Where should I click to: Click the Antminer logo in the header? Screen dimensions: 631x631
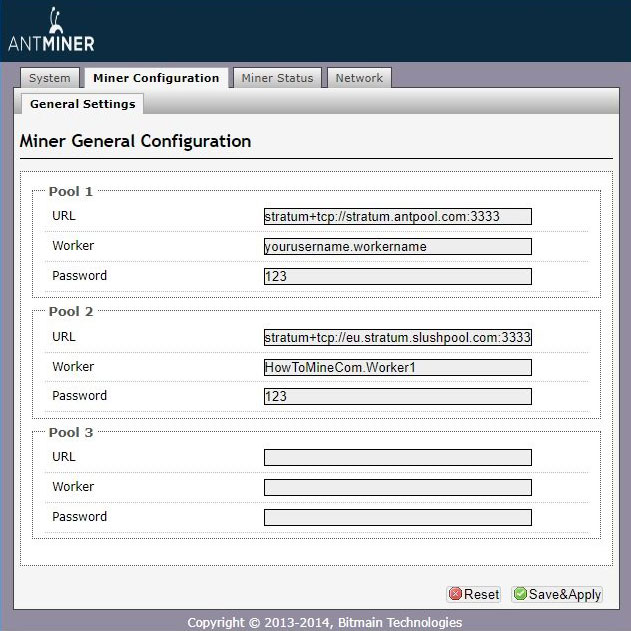tap(51, 30)
